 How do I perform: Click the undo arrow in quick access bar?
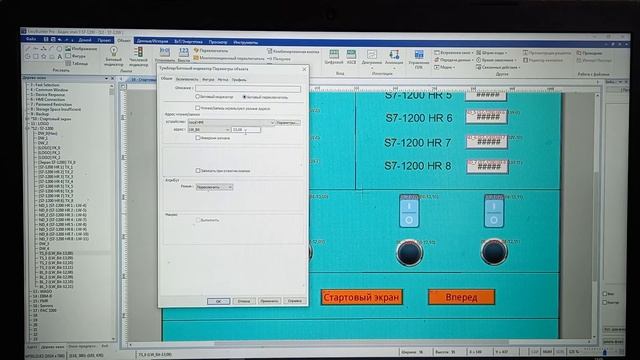[x=60, y=40]
